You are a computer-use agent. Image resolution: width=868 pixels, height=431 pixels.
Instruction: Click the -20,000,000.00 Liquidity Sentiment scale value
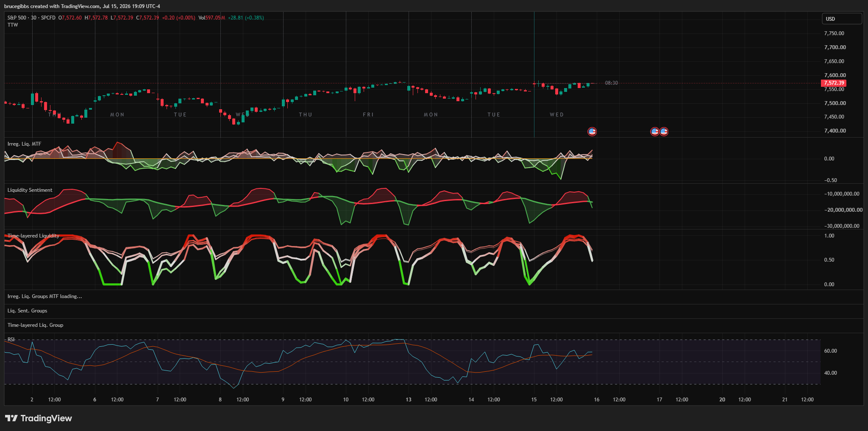coord(843,210)
